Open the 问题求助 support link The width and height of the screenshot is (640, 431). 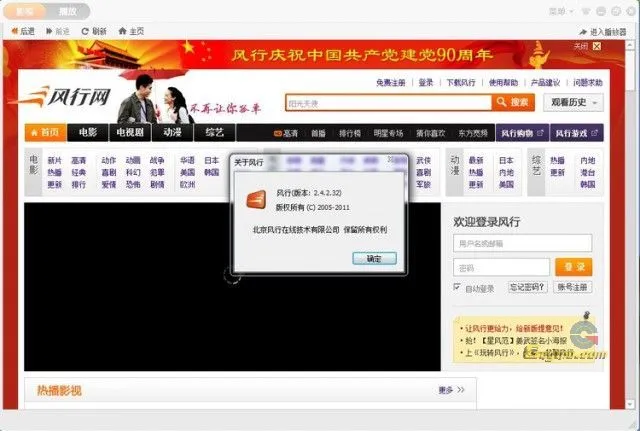[x=588, y=83]
